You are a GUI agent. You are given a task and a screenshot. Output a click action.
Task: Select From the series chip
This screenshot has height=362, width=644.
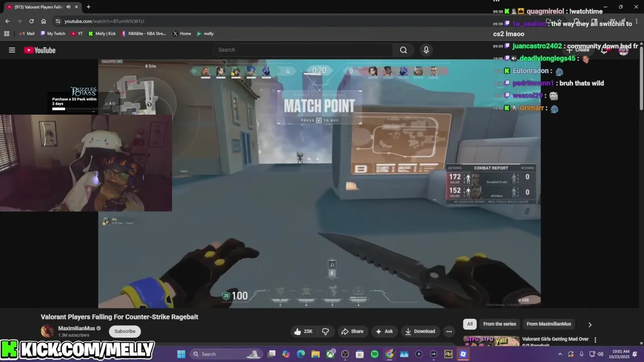pos(500,324)
